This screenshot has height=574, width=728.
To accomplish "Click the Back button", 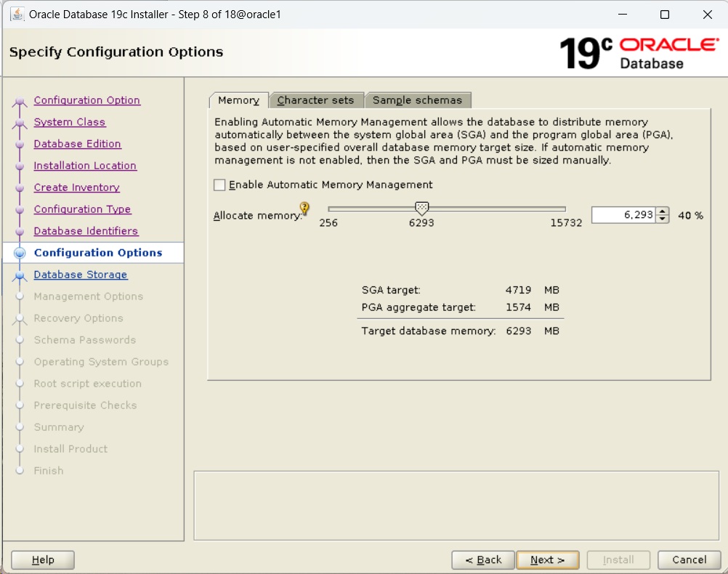I will tap(482, 559).
